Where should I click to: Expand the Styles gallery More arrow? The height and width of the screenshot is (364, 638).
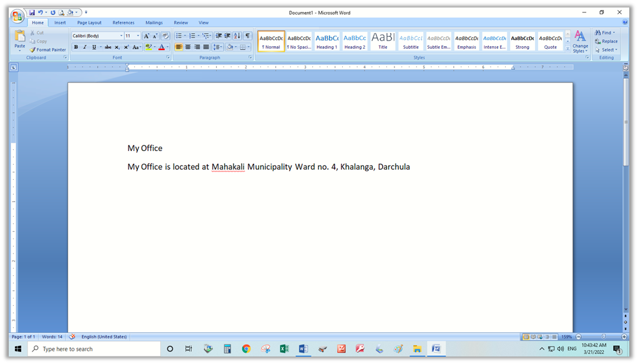coord(567,49)
